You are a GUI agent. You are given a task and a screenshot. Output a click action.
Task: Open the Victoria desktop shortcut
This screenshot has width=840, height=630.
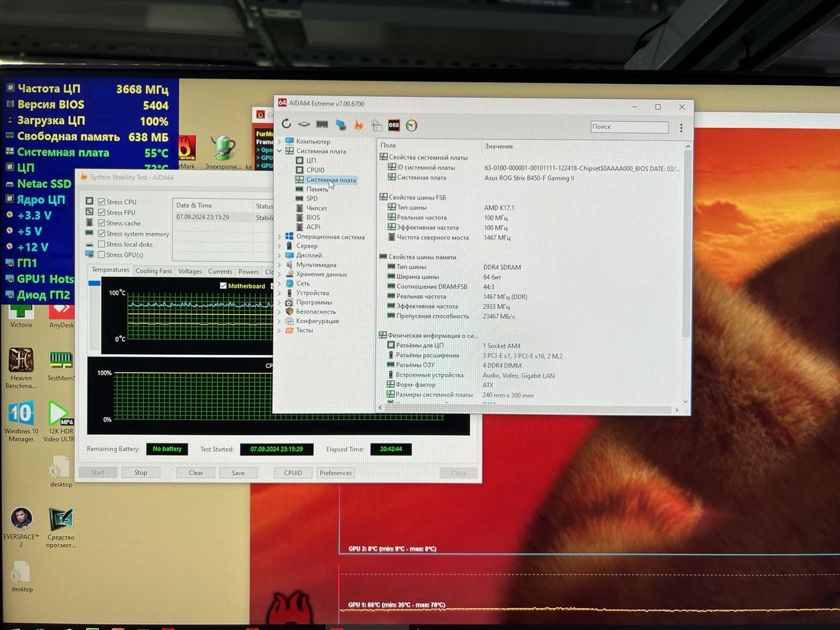click(21, 316)
